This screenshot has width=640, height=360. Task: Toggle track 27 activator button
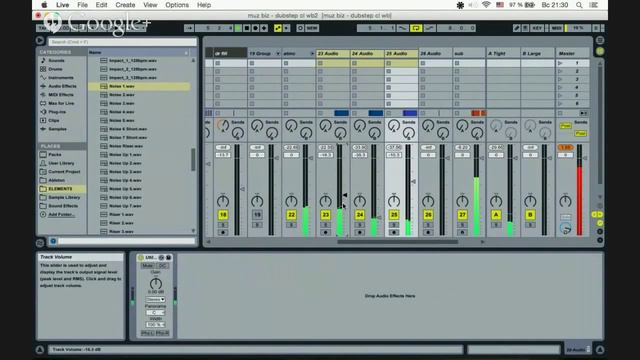point(462,215)
